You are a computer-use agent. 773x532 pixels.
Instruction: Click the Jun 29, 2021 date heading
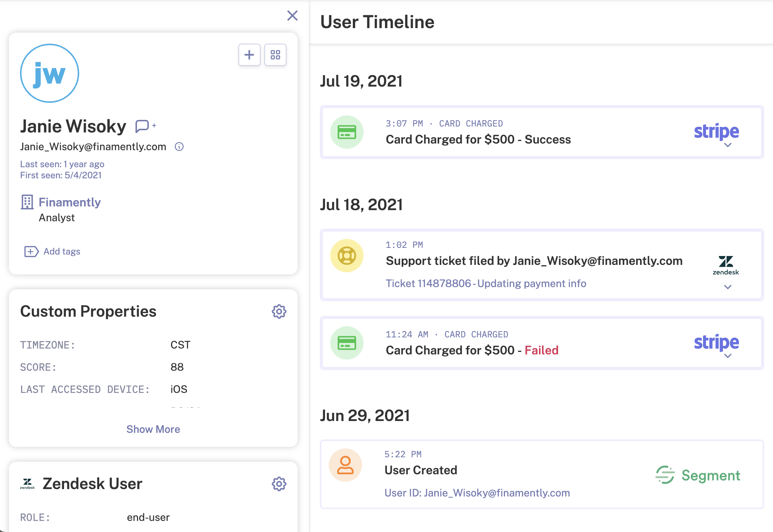click(x=365, y=415)
